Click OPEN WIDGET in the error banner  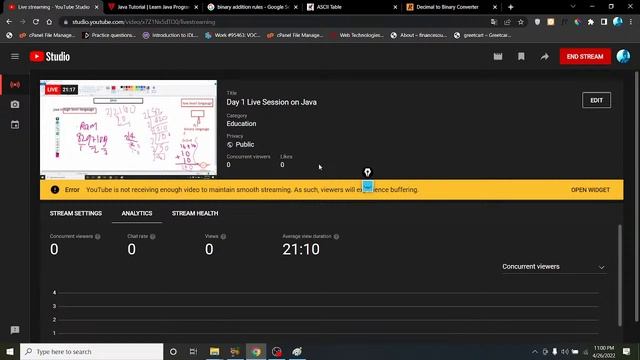pos(590,190)
